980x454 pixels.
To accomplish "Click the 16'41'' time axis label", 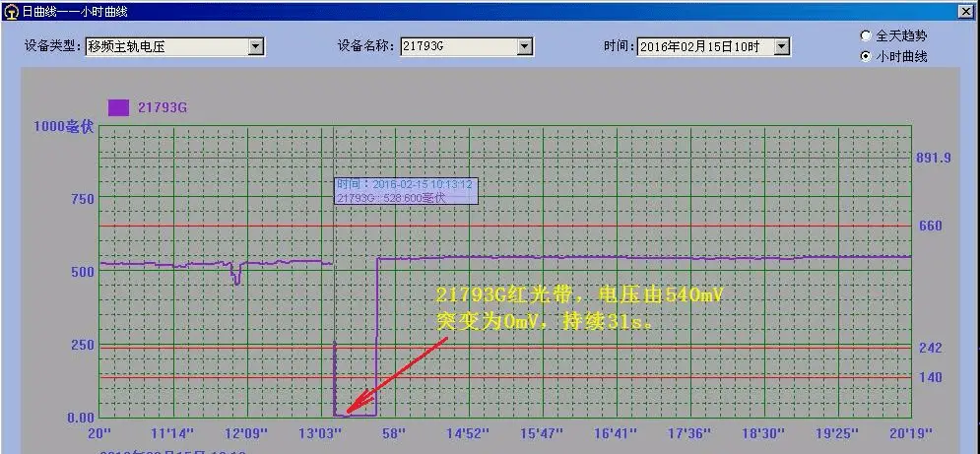I will (616, 432).
